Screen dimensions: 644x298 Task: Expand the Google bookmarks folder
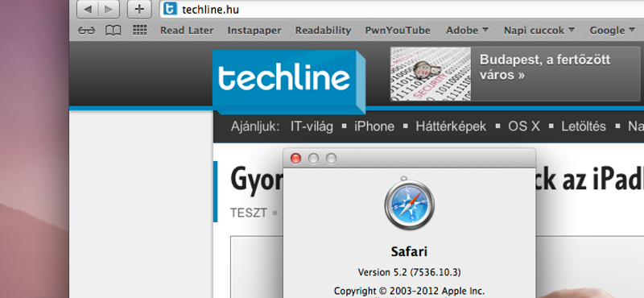coord(613,31)
